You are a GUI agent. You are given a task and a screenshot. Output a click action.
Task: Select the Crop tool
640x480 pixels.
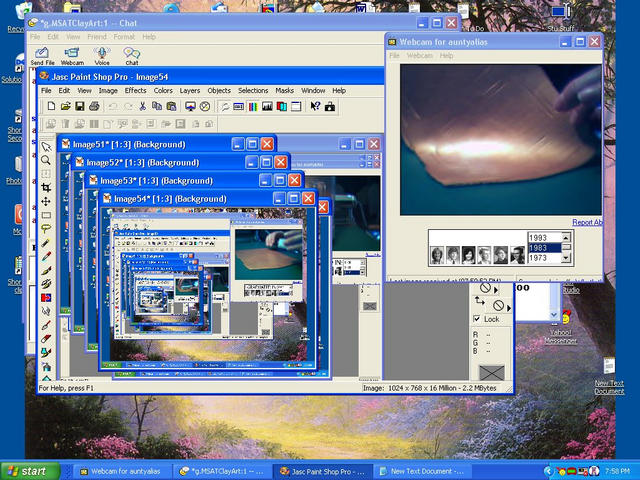pos(46,187)
